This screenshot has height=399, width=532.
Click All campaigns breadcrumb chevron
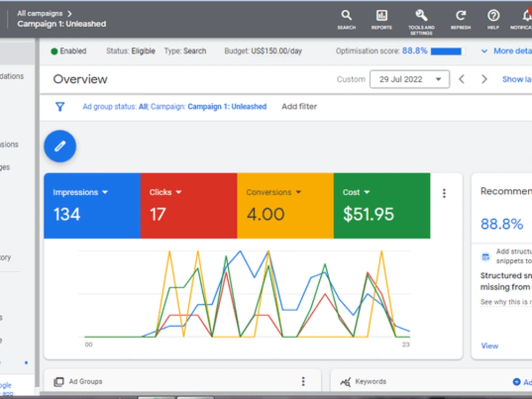(70, 14)
